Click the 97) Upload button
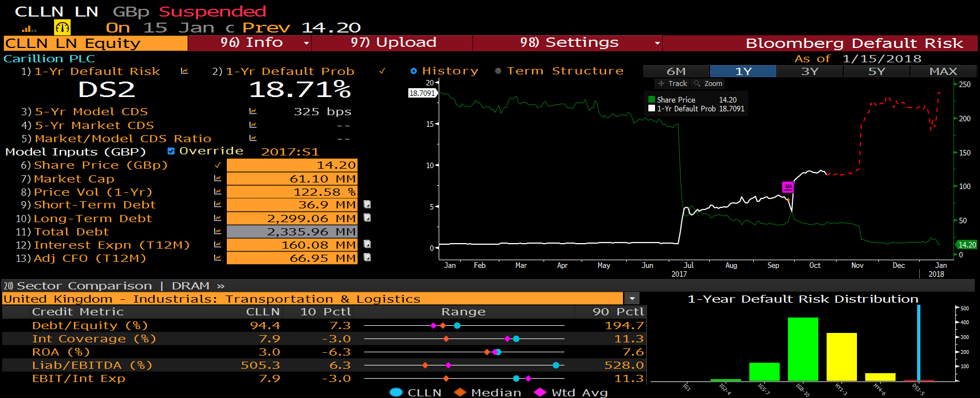980x398 pixels. [392, 43]
